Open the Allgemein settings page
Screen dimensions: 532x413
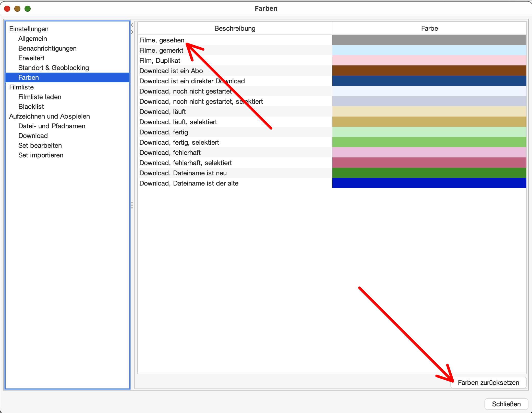33,39
